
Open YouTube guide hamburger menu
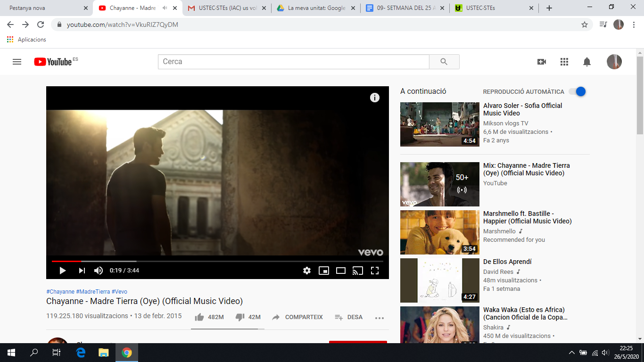click(17, 62)
